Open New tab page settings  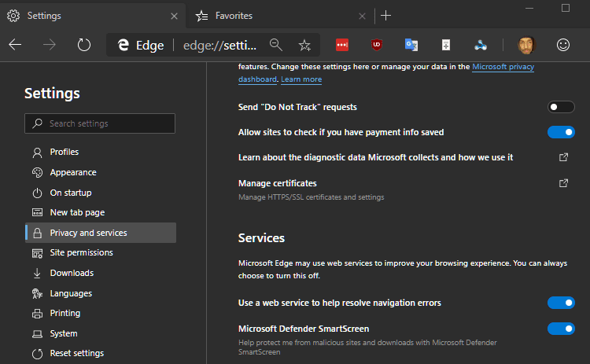point(100,212)
